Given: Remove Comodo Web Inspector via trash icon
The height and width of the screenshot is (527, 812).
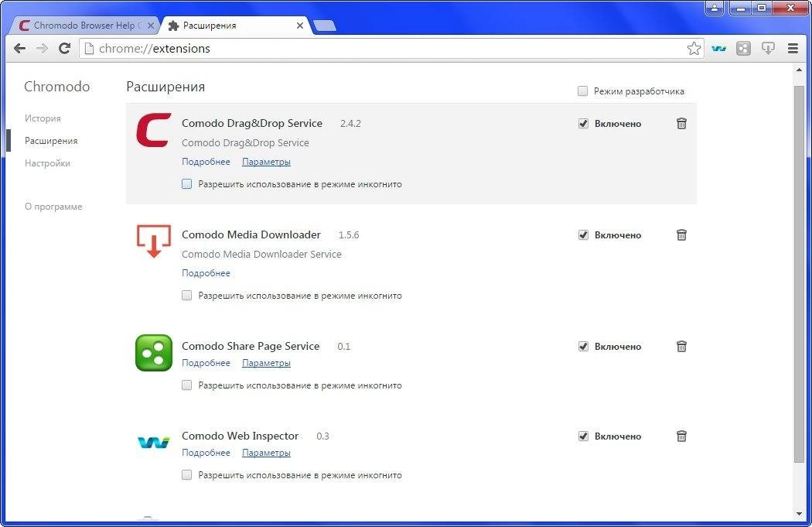Looking at the screenshot, I should coord(681,436).
